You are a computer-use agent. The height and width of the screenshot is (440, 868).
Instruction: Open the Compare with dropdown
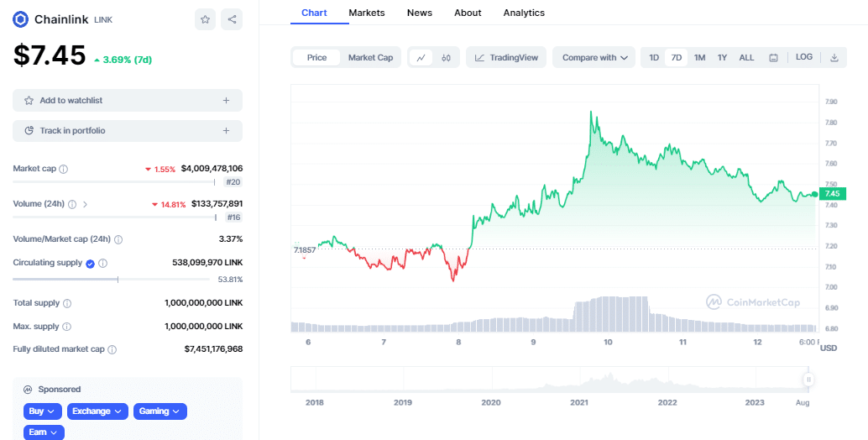point(594,58)
